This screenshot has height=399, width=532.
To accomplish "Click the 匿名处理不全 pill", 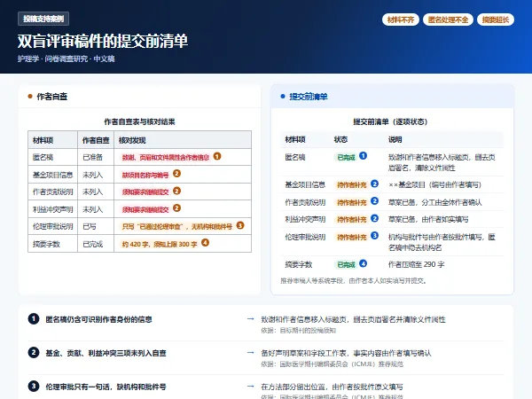I will (448, 20).
